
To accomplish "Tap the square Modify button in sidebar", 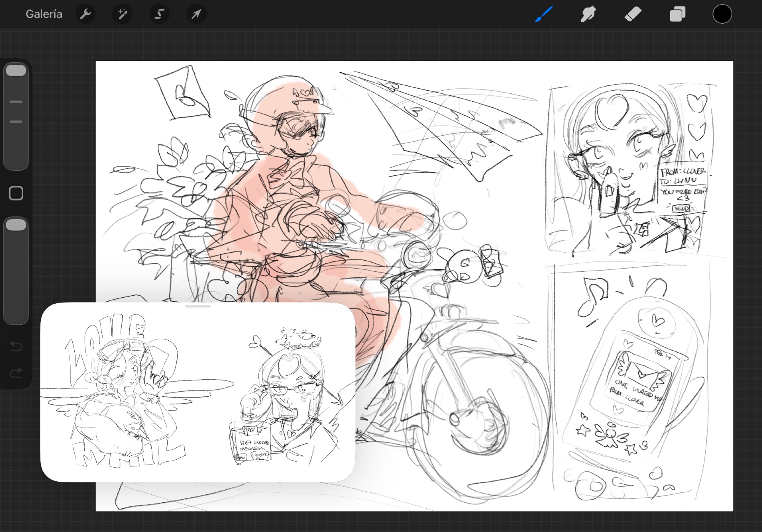I will point(16,193).
